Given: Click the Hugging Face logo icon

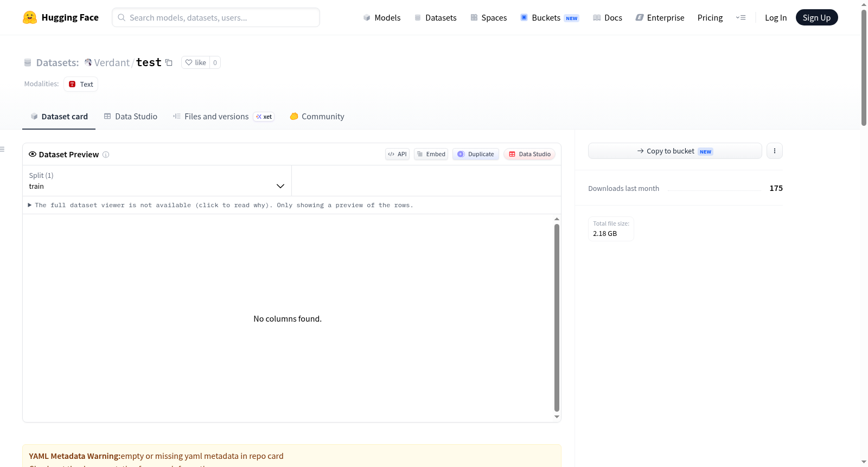Looking at the screenshot, I should click(30, 17).
